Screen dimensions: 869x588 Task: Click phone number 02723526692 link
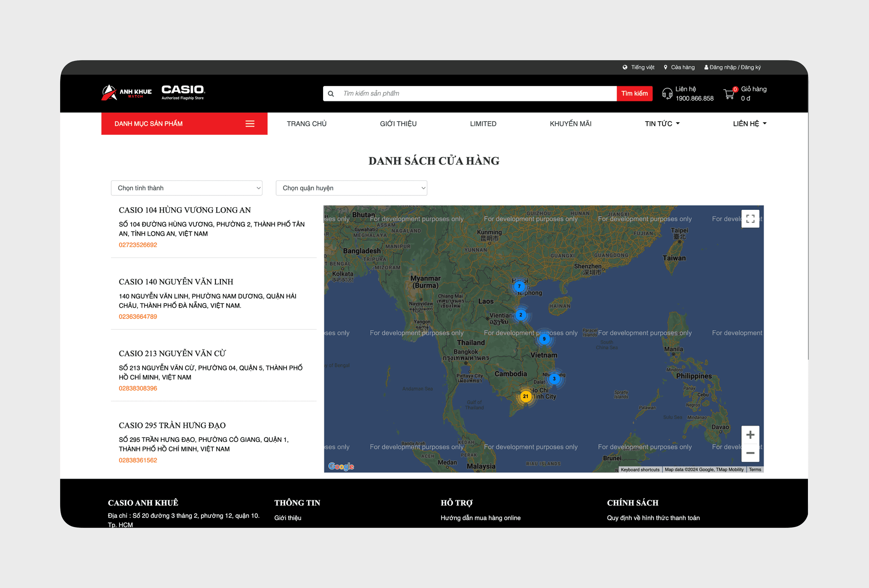click(x=138, y=245)
